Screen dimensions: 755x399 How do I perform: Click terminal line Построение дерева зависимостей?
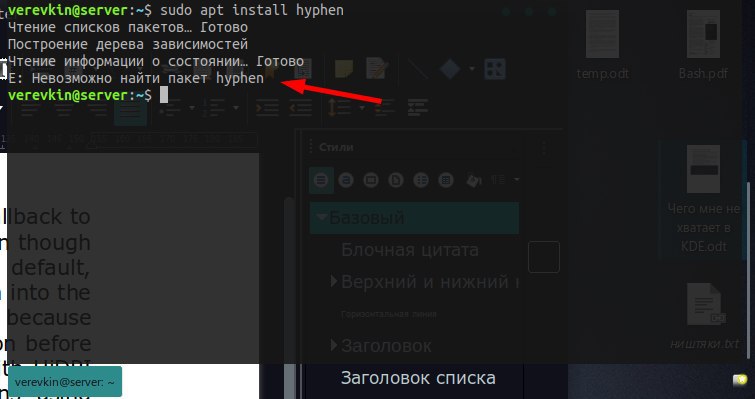click(x=128, y=44)
